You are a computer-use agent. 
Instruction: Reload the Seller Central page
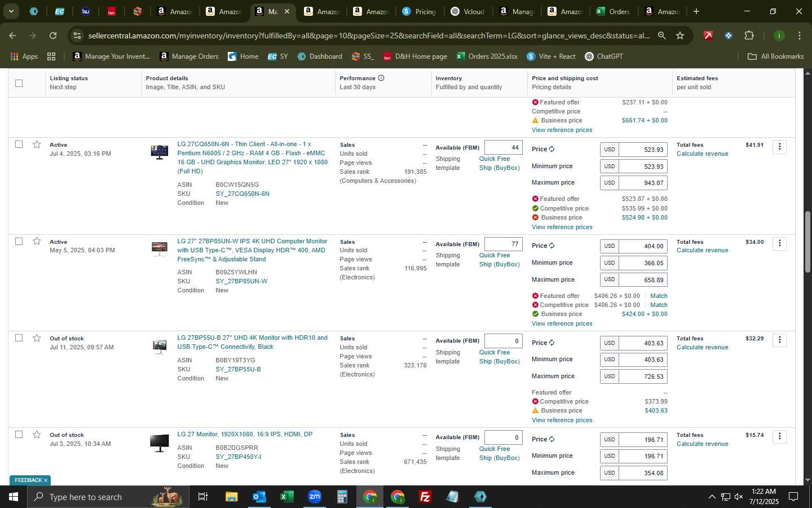tap(53, 36)
